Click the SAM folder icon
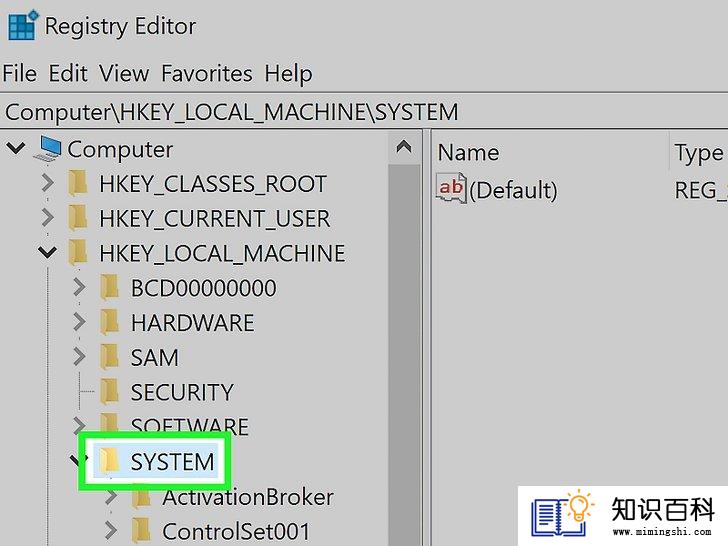Image resolution: width=728 pixels, height=546 pixels. click(x=110, y=357)
